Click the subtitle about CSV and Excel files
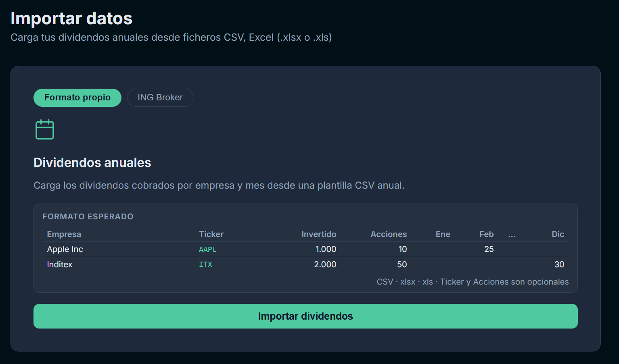Image resolution: width=619 pixels, height=364 pixels. tap(171, 37)
